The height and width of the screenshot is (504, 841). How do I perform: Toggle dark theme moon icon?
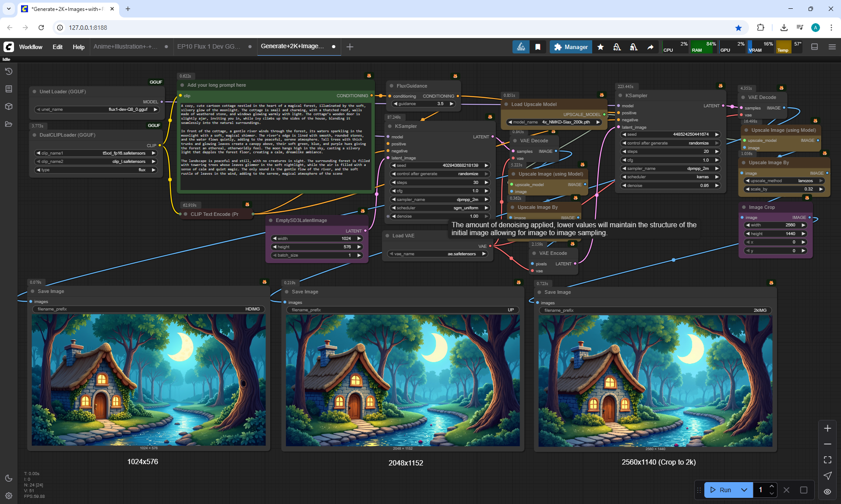click(8, 478)
